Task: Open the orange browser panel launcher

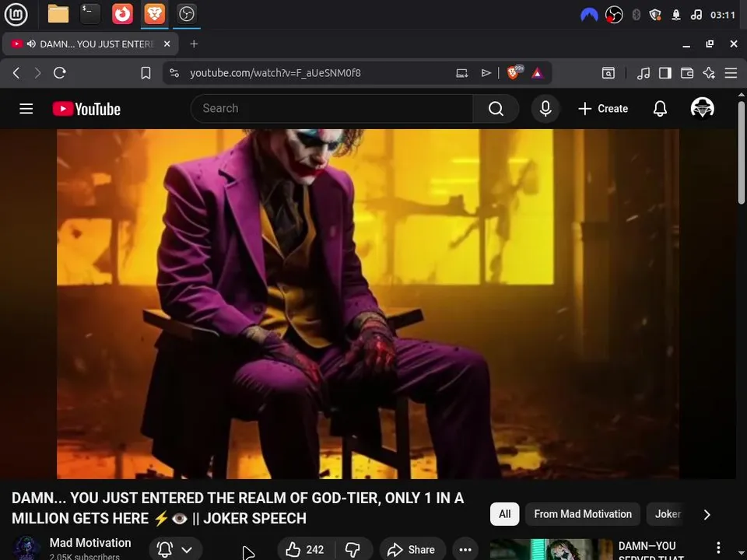Action: [122, 14]
